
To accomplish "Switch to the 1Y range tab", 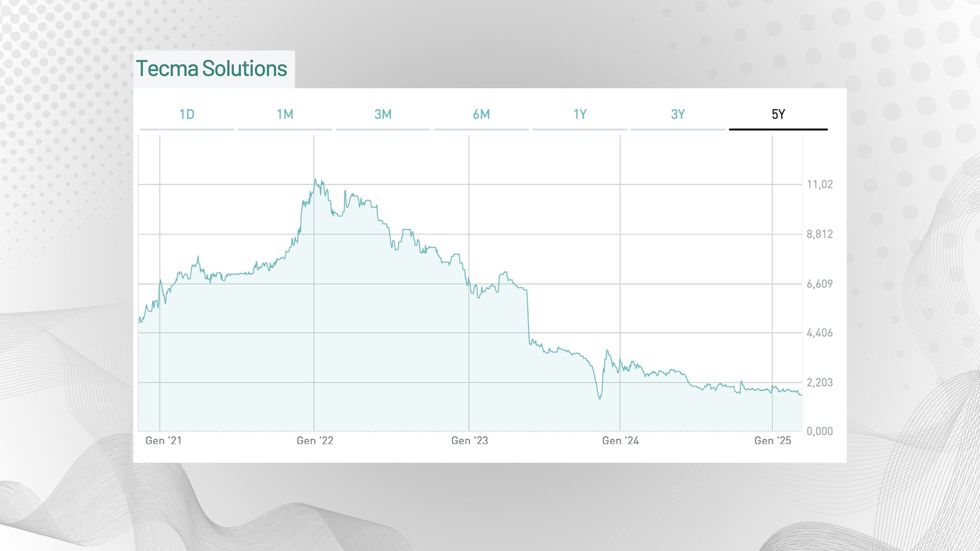I will 580,114.
